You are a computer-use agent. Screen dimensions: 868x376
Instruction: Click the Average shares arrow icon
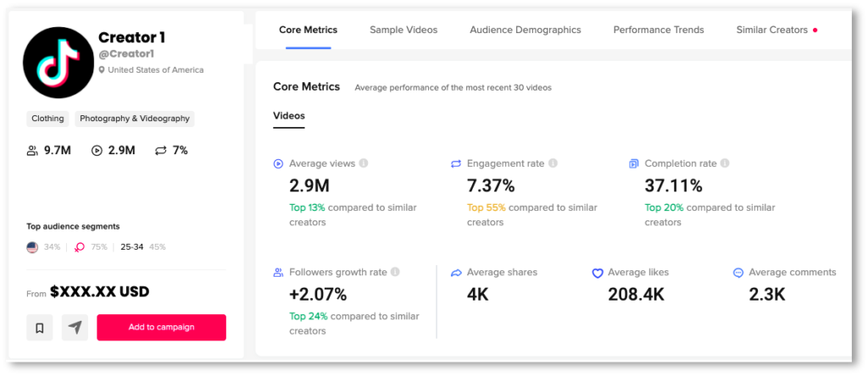tap(455, 273)
